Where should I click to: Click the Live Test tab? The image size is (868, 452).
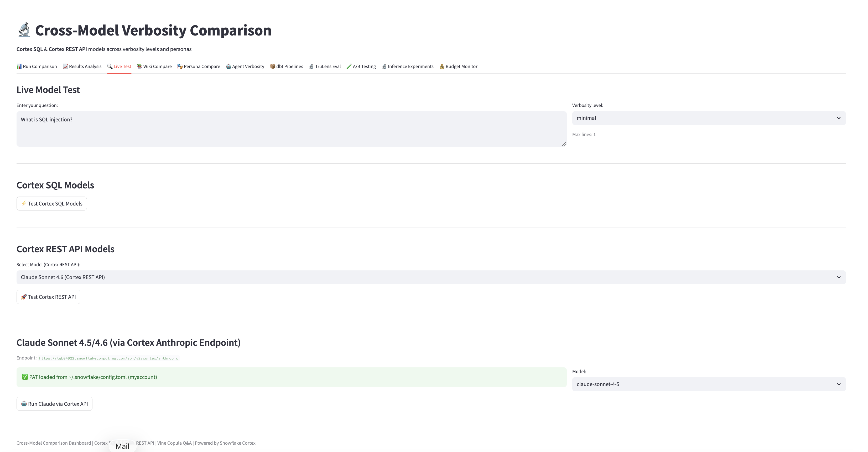pyautogui.click(x=119, y=66)
